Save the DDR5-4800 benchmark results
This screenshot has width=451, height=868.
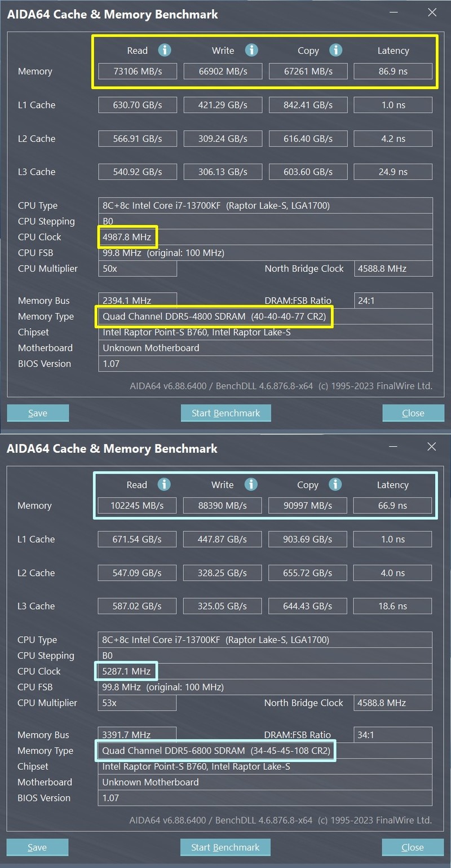38,413
